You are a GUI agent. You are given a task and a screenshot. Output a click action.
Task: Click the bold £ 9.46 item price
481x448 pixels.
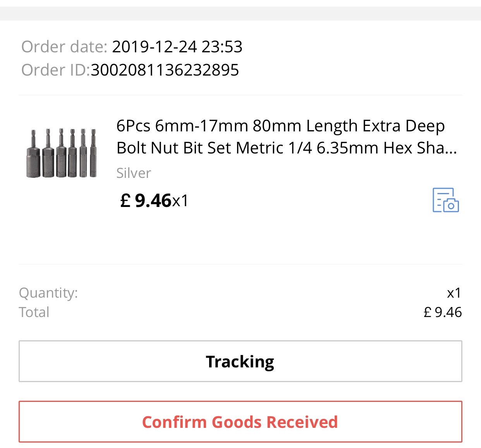click(146, 200)
